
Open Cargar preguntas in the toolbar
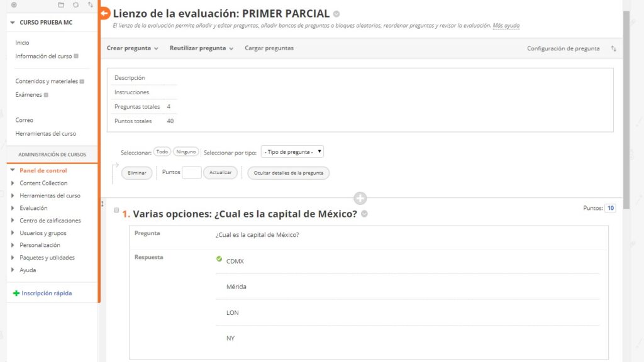[269, 48]
